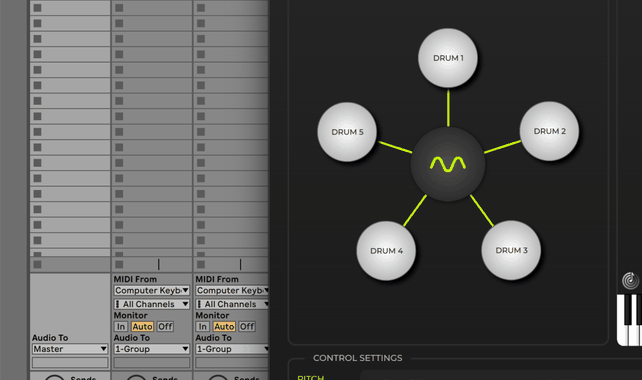This screenshot has width=642, height=380.
Task: Click the second track stop clip button at bottom
Action: click(119, 264)
